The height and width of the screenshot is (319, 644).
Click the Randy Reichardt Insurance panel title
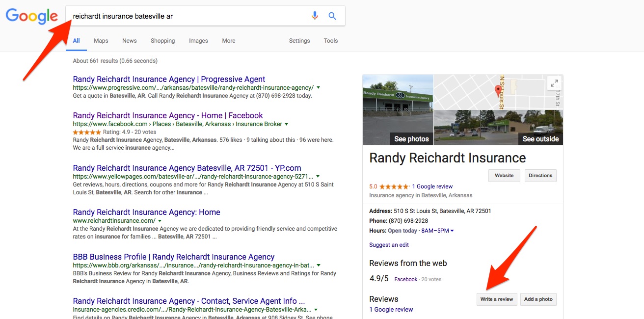[447, 158]
